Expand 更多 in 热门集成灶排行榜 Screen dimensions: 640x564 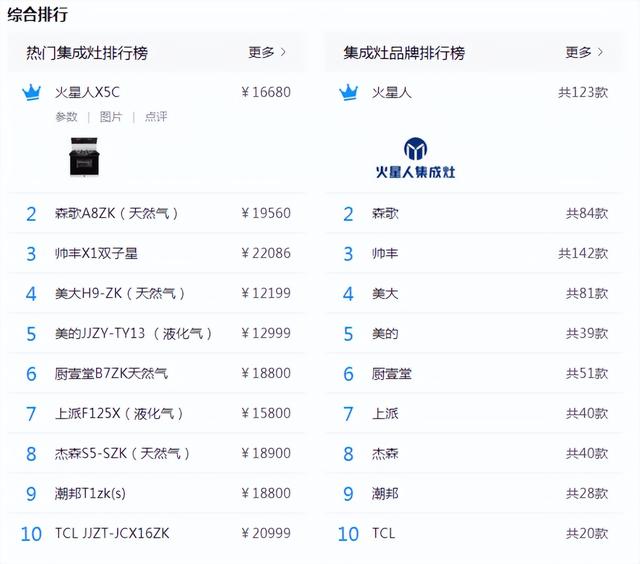[267, 52]
